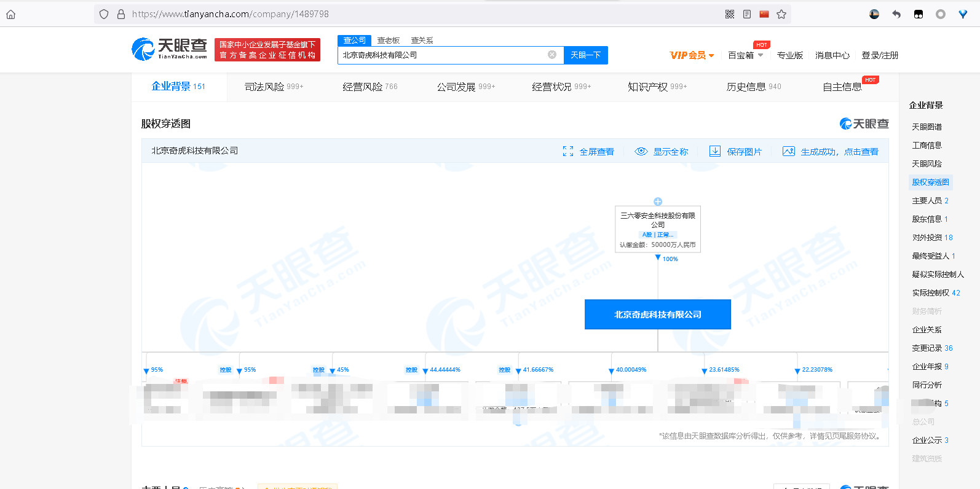
Task: Open 消息中心
Action: [832, 55]
